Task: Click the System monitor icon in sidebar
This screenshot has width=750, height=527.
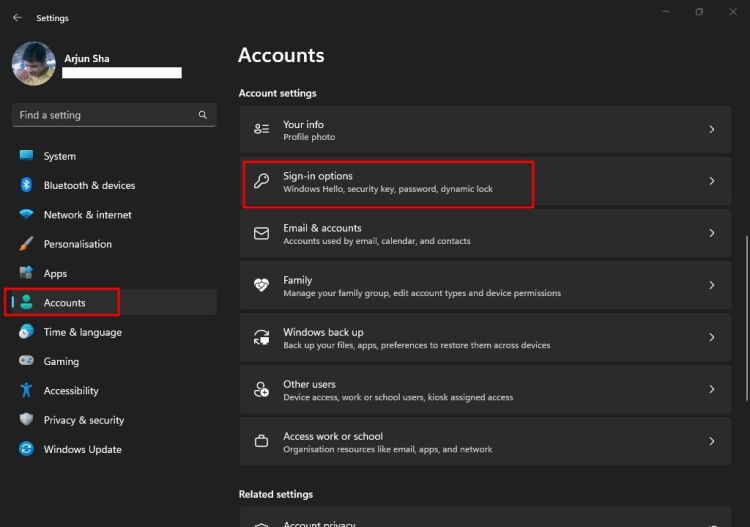Action: coord(26,156)
